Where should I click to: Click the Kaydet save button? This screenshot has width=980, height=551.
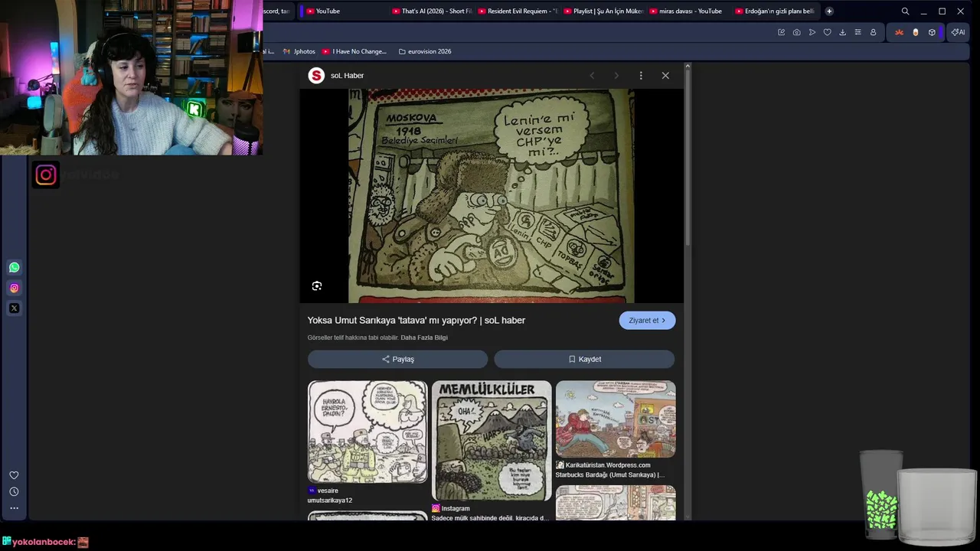(584, 359)
